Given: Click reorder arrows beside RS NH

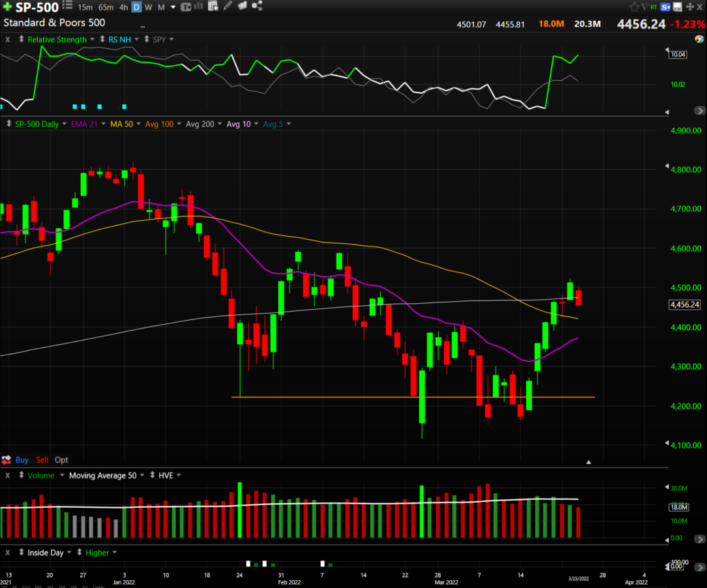Looking at the screenshot, I should coord(102,39).
